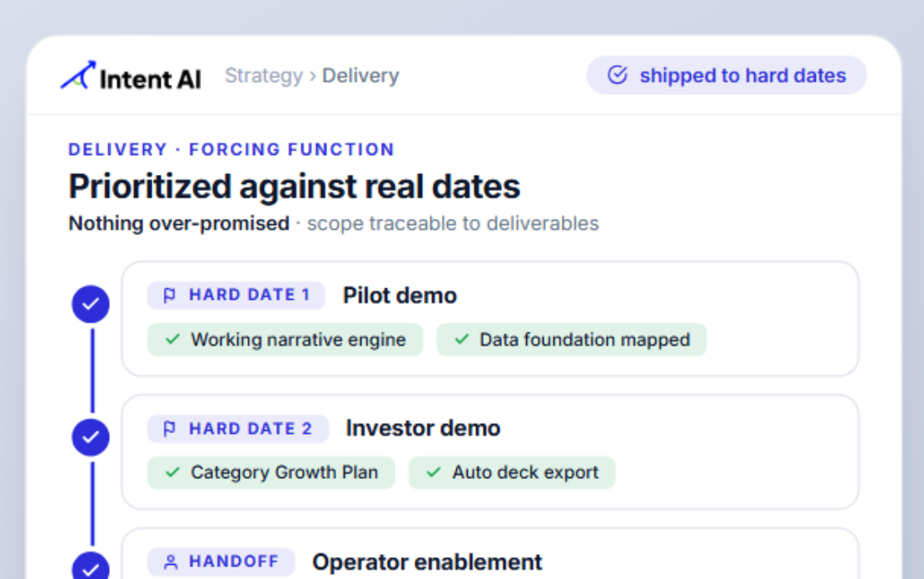Click the Working narrative engine chip

(286, 340)
